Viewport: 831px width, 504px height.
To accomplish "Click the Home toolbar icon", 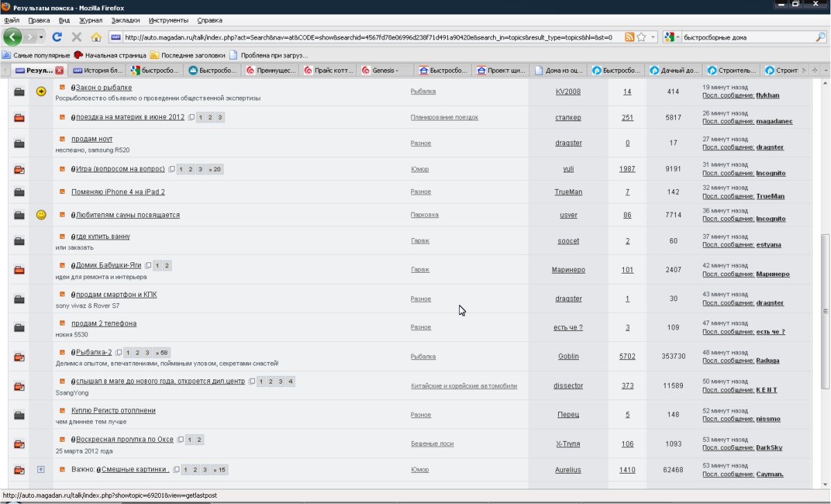I will coord(96,37).
